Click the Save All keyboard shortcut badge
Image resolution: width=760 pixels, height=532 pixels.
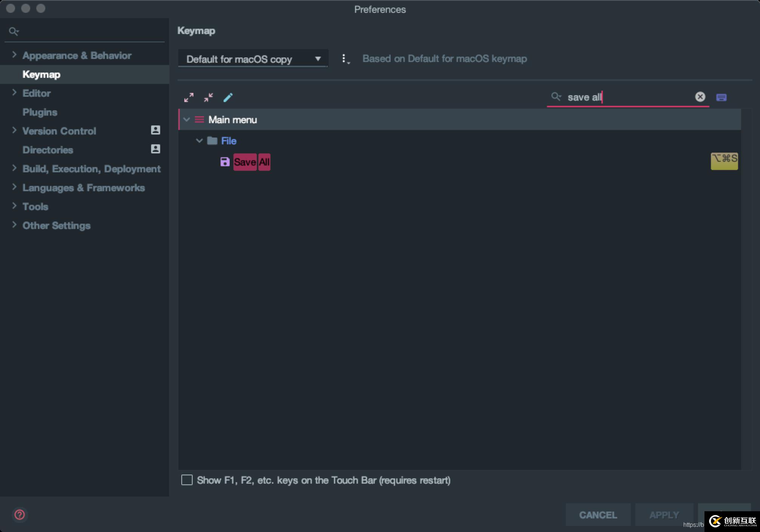pos(724,161)
